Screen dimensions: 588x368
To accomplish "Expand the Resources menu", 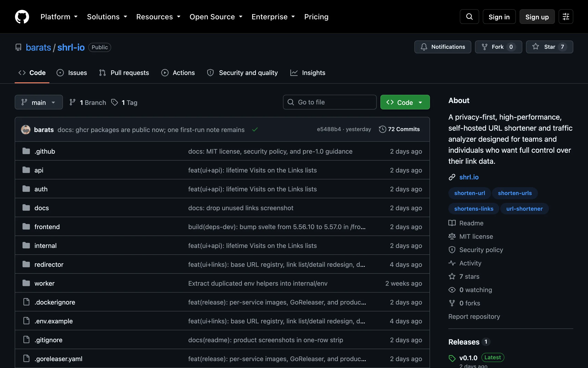I will pos(158,17).
